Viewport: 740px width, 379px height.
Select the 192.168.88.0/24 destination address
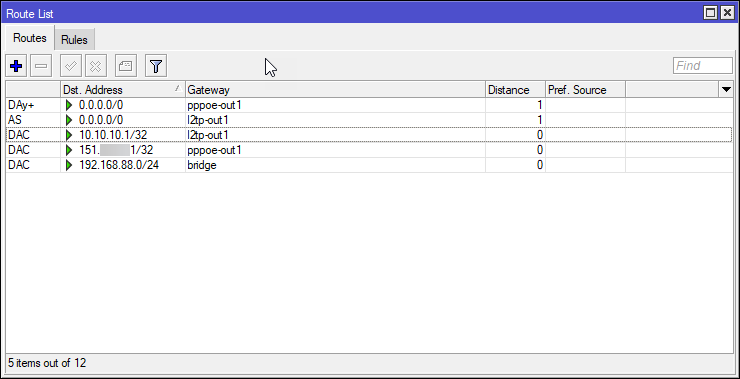[x=118, y=165]
